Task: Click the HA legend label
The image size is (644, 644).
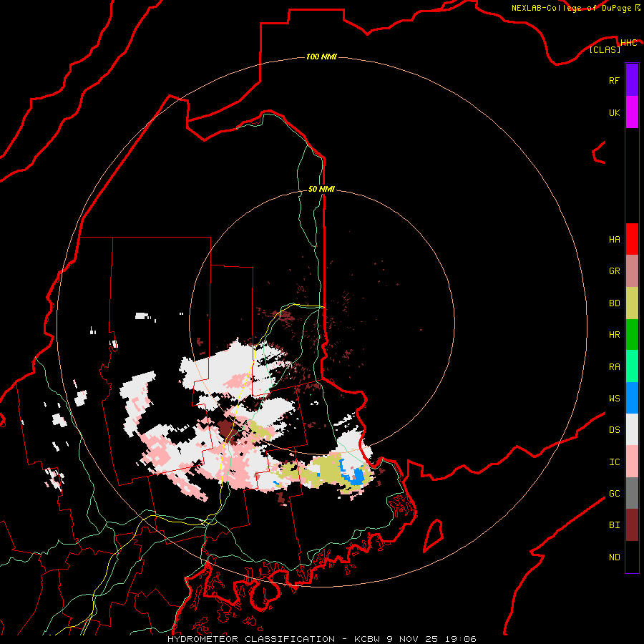Action: point(614,240)
